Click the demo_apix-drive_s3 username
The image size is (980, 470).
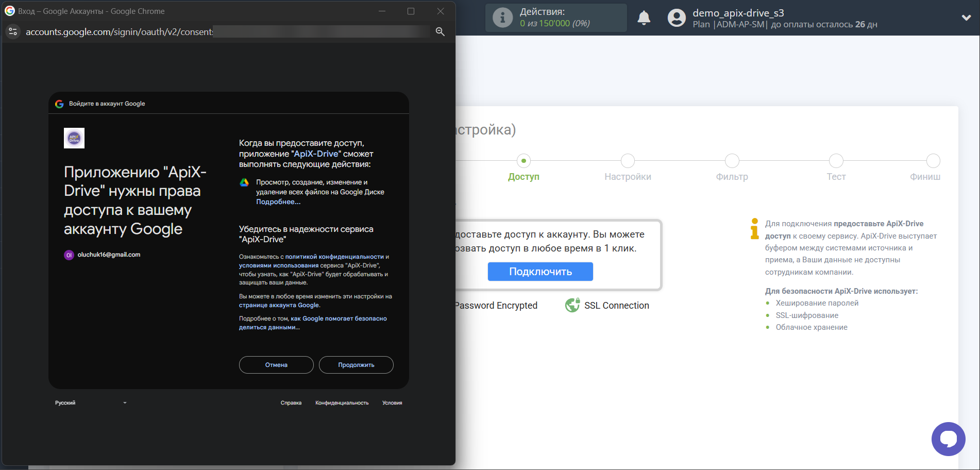pyautogui.click(x=738, y=13)
